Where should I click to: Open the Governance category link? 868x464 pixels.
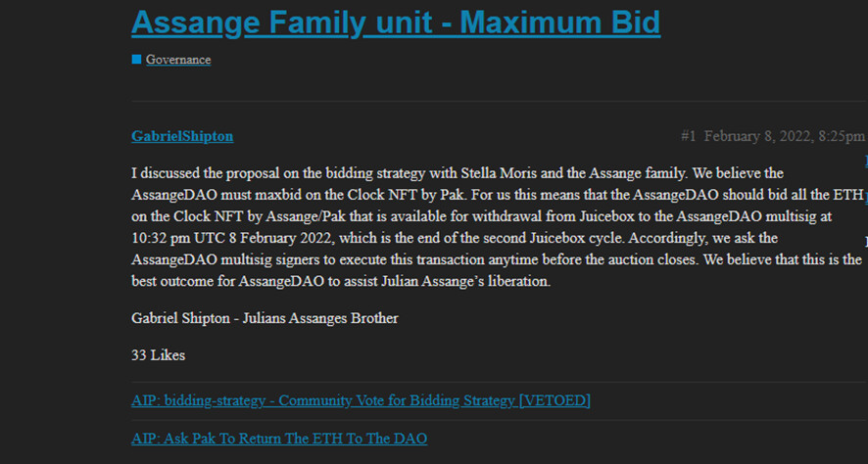coord(178,60)
